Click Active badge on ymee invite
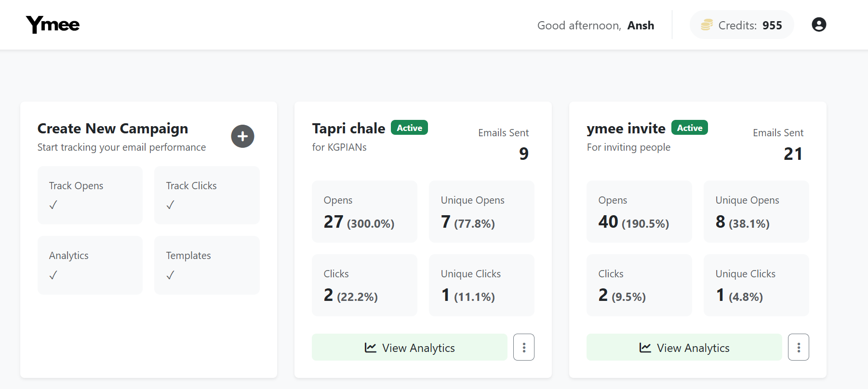 pos(689,128)
